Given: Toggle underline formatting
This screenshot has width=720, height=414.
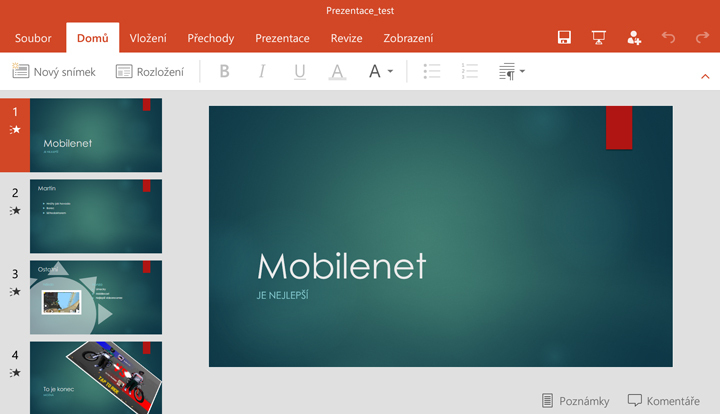Looking at the screenshot, I should click(x=300, y=72).
